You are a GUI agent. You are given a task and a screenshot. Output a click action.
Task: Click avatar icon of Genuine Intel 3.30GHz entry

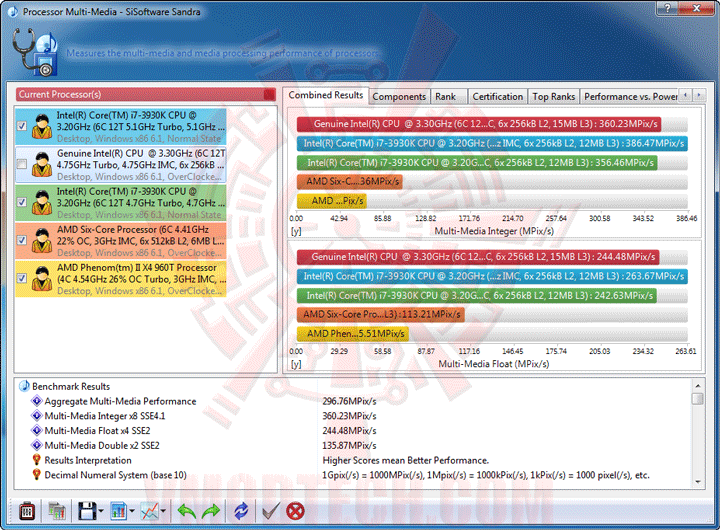click(42, 164)
